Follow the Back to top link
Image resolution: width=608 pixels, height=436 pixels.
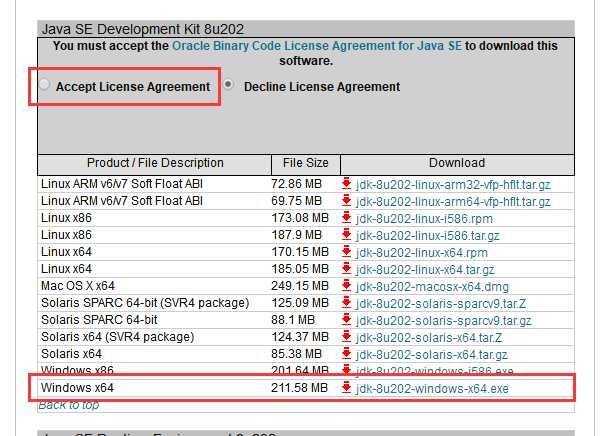69,405
